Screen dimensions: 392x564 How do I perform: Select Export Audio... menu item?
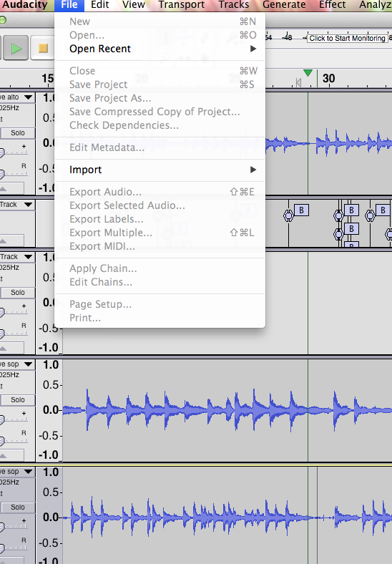coord(160,192)
